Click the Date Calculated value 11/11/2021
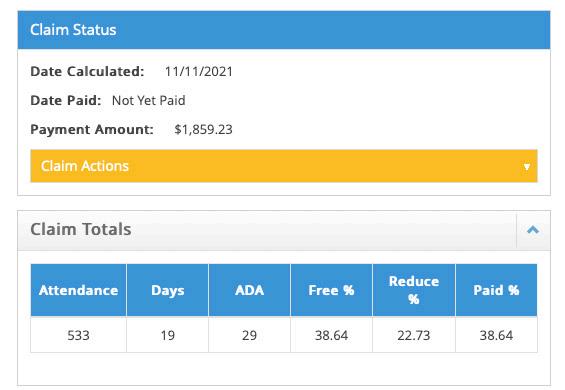Viewport: 565px width, 390px height. (199, 71)
